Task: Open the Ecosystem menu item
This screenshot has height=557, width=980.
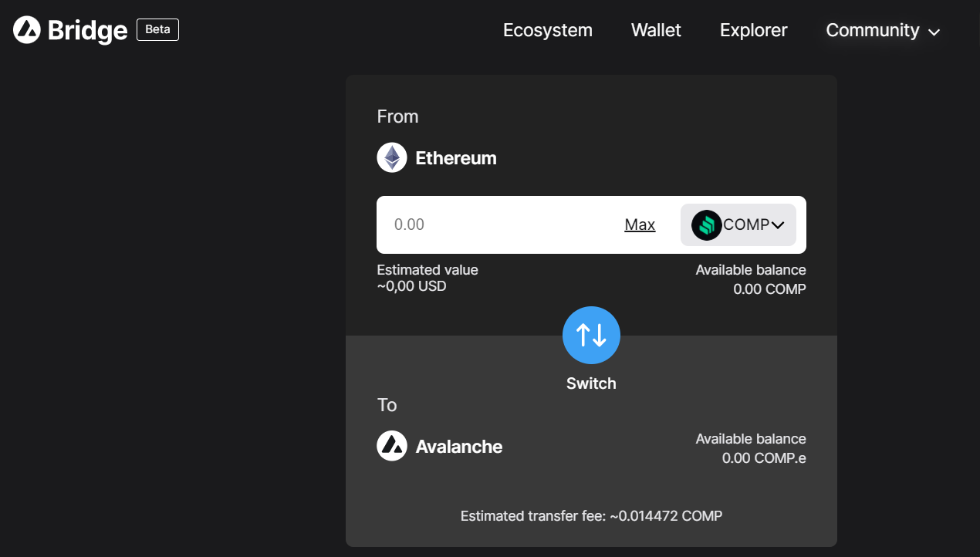Action: 548,30
